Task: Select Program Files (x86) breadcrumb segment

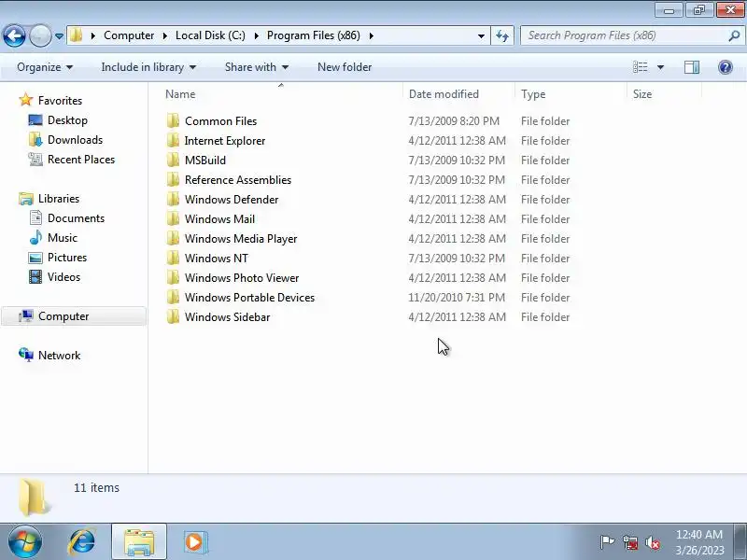Action: pyautogui.click(x=313, y=35)
